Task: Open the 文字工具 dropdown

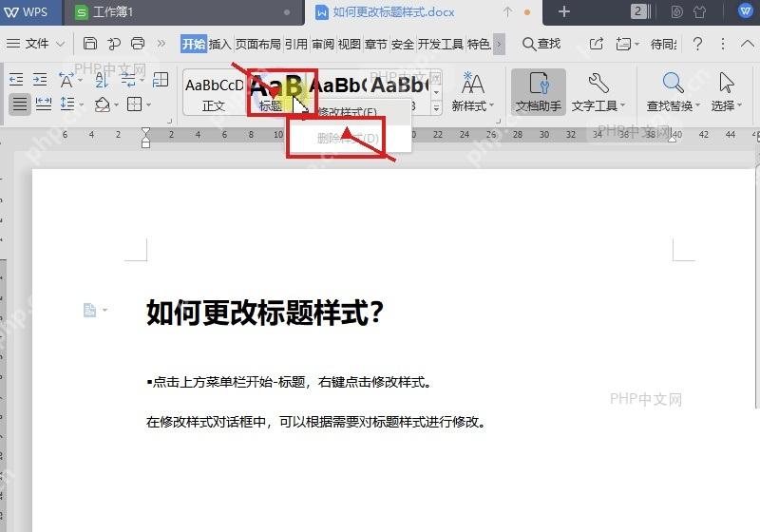Action: [598, 92]
